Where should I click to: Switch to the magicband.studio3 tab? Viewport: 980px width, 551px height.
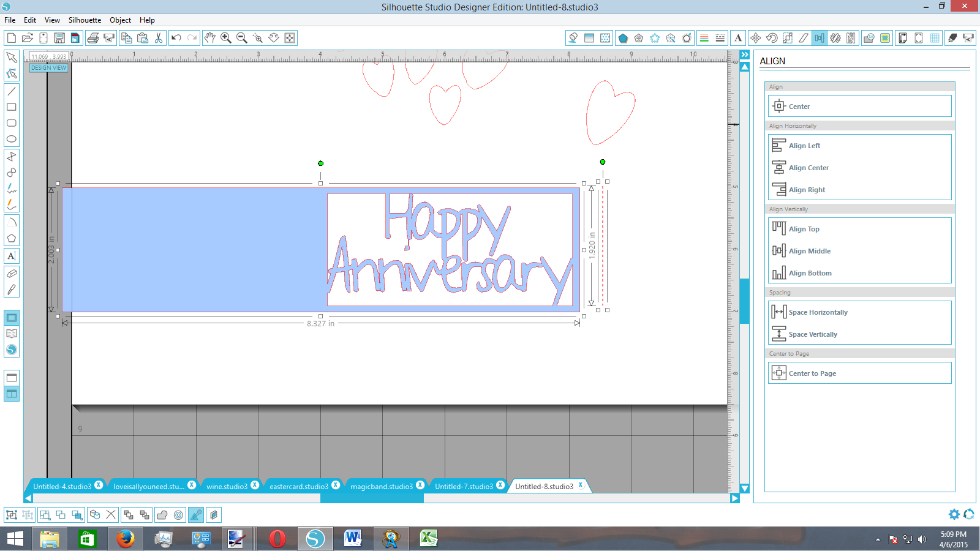pos(382,486)
